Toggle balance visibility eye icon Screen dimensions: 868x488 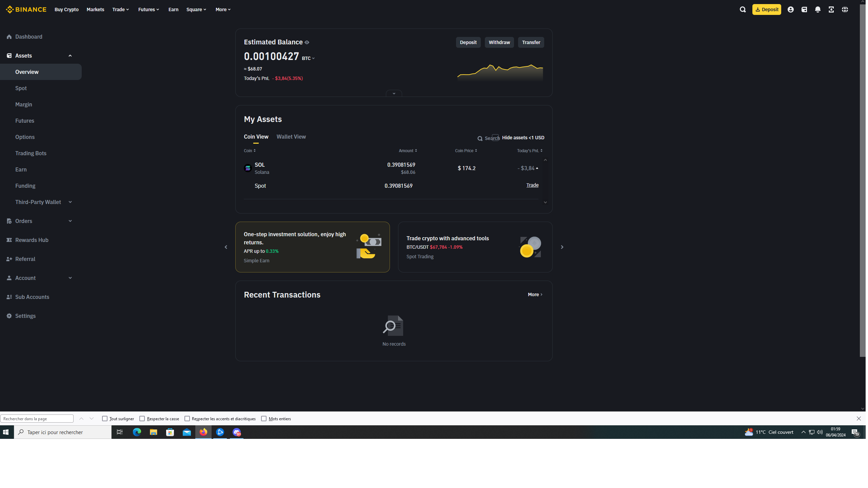pyautogui.click(x=307, y=42)
